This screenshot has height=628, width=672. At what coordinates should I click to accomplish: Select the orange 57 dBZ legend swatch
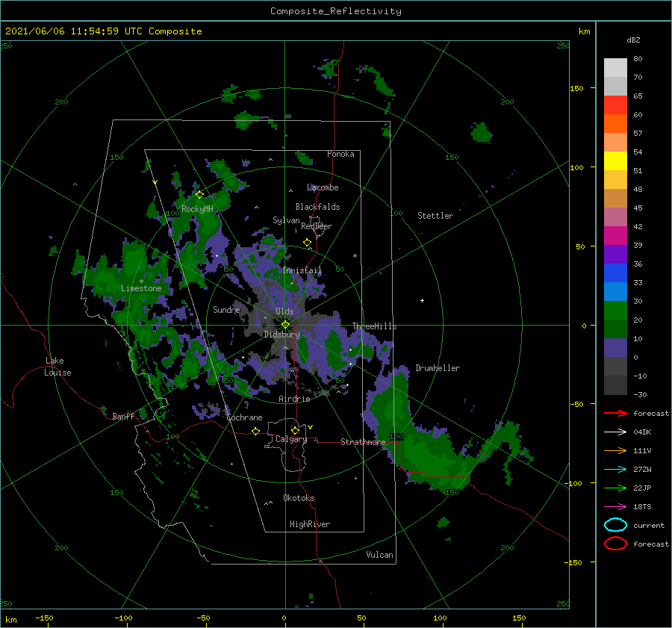pyautogui.click(x=615, y=123)
